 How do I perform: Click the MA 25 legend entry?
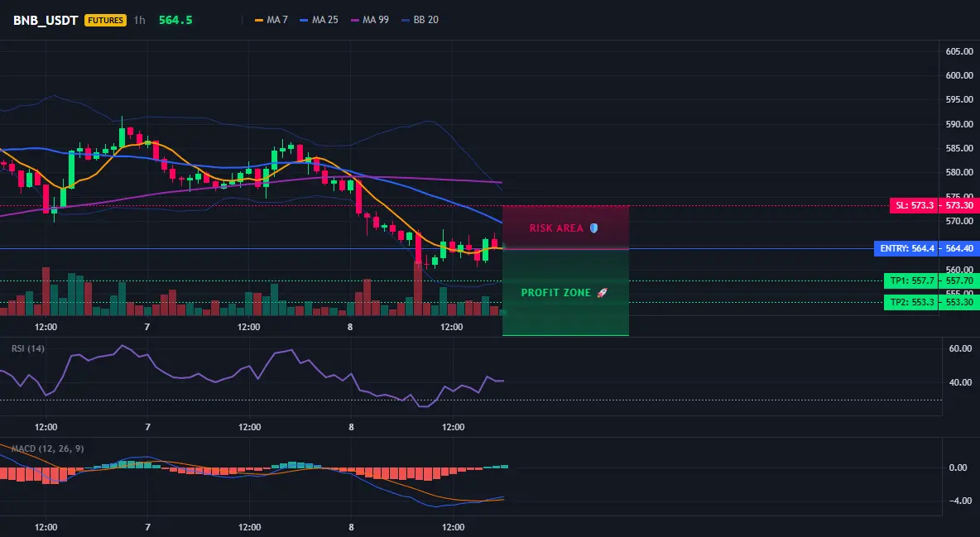tap(319, 20)
